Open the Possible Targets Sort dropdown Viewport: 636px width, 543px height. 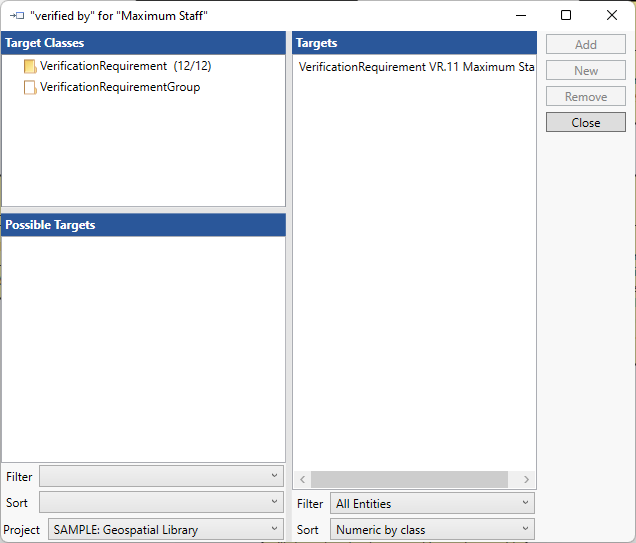coord(161,502)
